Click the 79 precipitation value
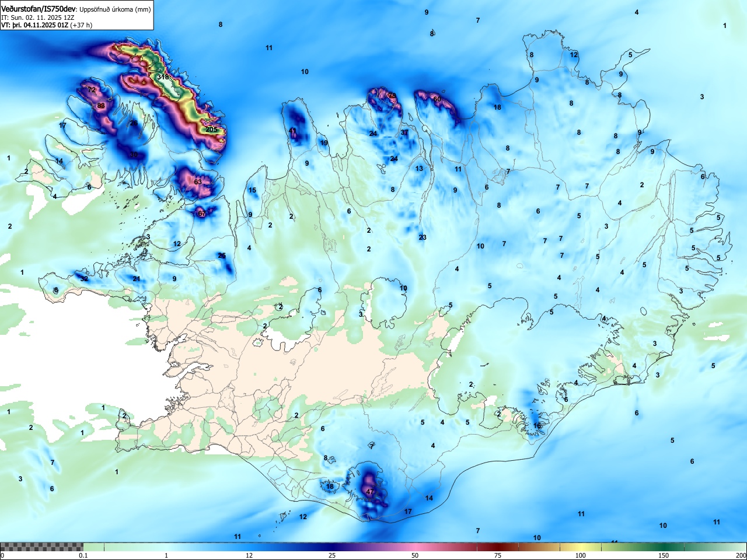 392,96
